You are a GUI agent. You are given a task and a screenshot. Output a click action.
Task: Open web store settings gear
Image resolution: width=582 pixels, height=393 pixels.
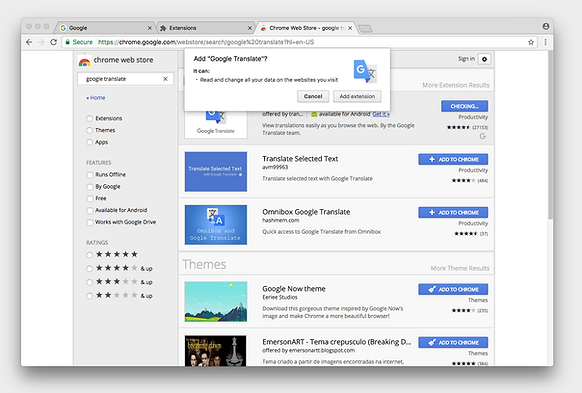pos(484,59)
